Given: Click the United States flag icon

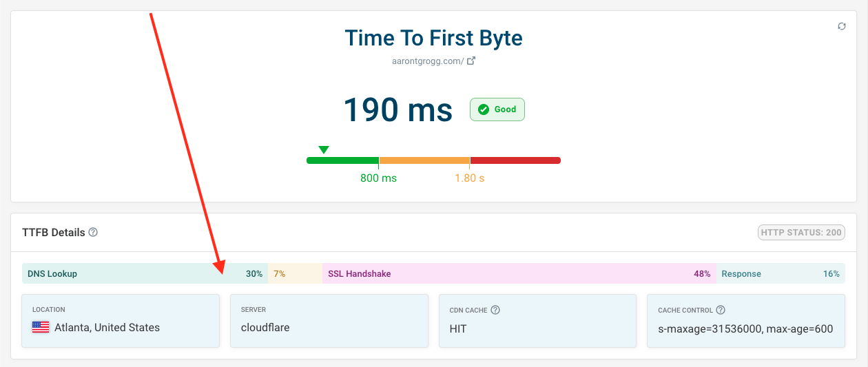Looking at the screenshot, I should point(41,328).
